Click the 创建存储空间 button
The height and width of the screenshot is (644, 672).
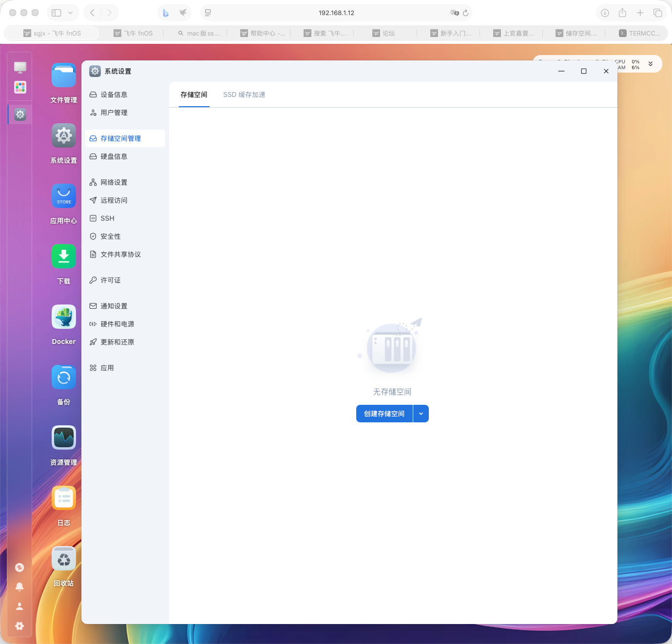[x=384, y=413]
